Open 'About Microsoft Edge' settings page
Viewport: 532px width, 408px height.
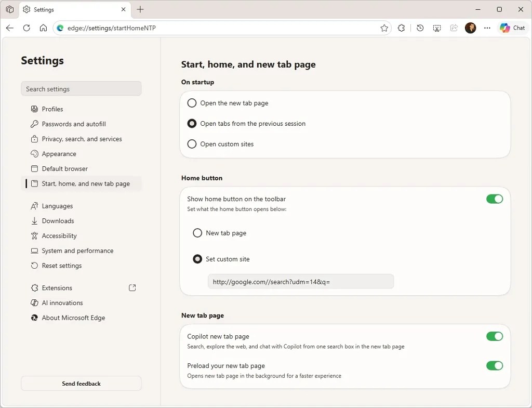[x=73, y=318]
